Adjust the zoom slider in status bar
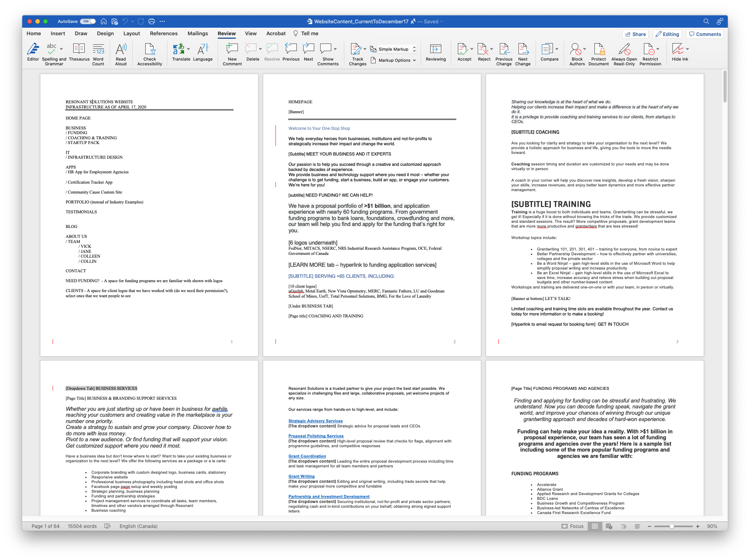This screenshot has width=750, height=560. [x=672, y=526]
